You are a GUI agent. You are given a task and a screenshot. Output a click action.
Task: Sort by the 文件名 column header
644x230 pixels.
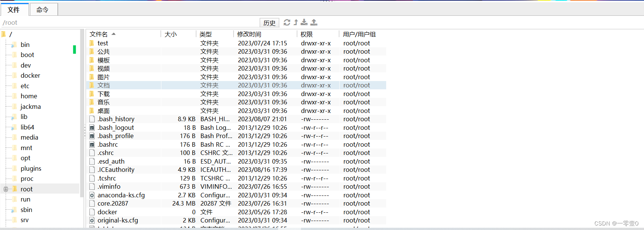pyautogui.click(x=124, y=34)
